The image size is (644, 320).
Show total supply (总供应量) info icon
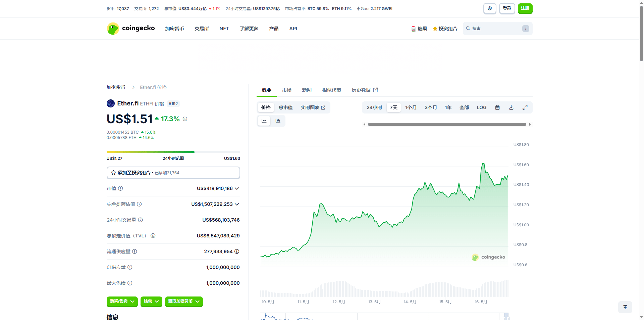(x=130, y=267)
